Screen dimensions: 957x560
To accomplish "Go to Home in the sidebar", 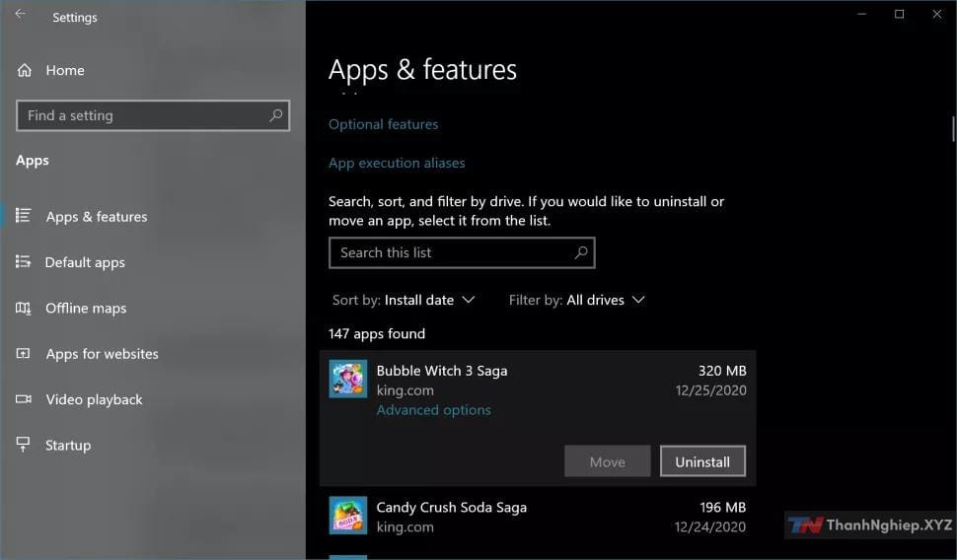I will (65, 70).
